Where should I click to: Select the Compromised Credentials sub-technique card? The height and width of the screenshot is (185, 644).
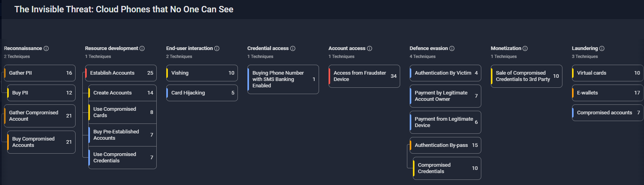(447, 168)
